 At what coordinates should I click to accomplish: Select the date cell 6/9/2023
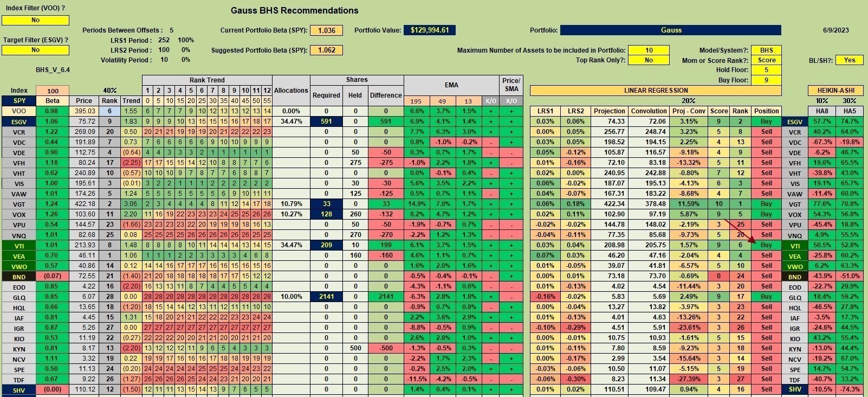835,30
